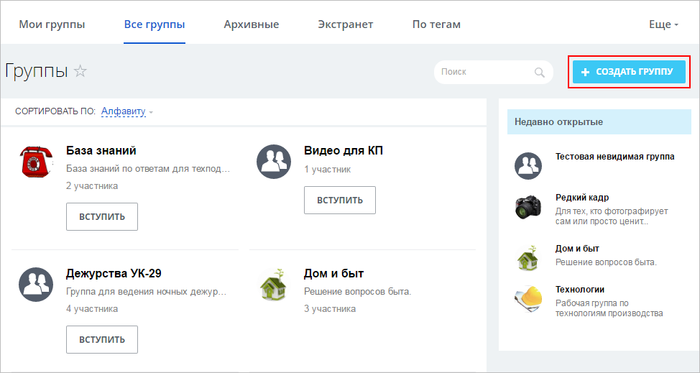Open the Редкий кадр recent link
This screenshot has height=373, width=700.
tap(582, 198)
